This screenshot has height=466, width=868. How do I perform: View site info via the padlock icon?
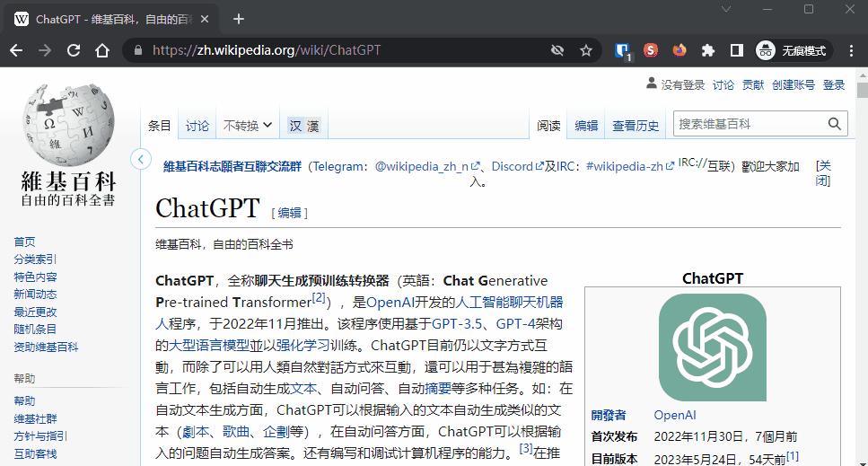click(x=138, y=50)
